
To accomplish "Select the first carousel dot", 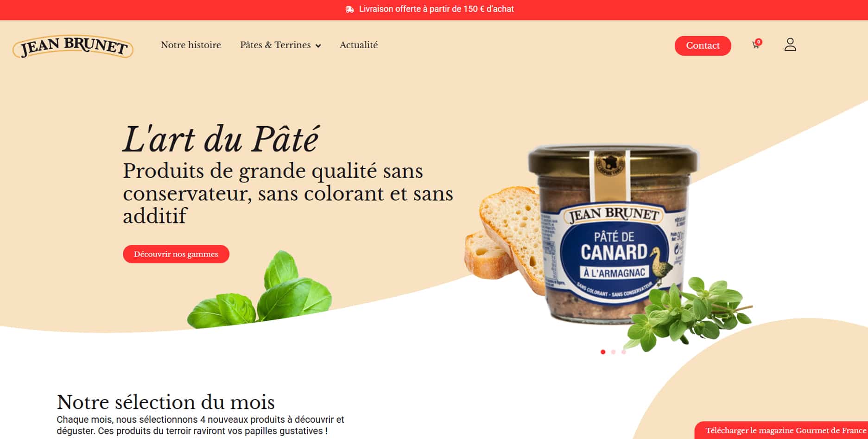I will 603,352.
